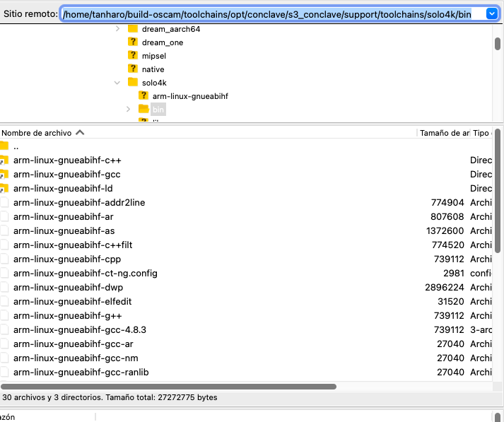
Task: Click the arm-linux-gnueabihf-ld folder link icon
Action: [4, 188]
